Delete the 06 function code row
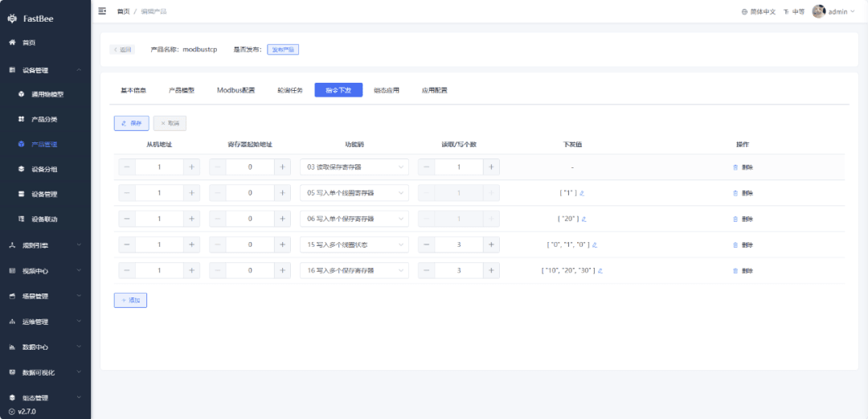Image resolution: width=868 pixels, height=419 pixels. [743, 219]
